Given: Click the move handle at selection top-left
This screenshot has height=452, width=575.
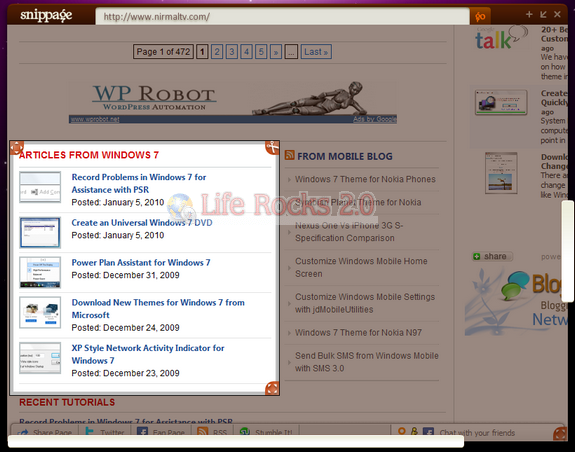Looking at the screenshot, I should (17, 147).
